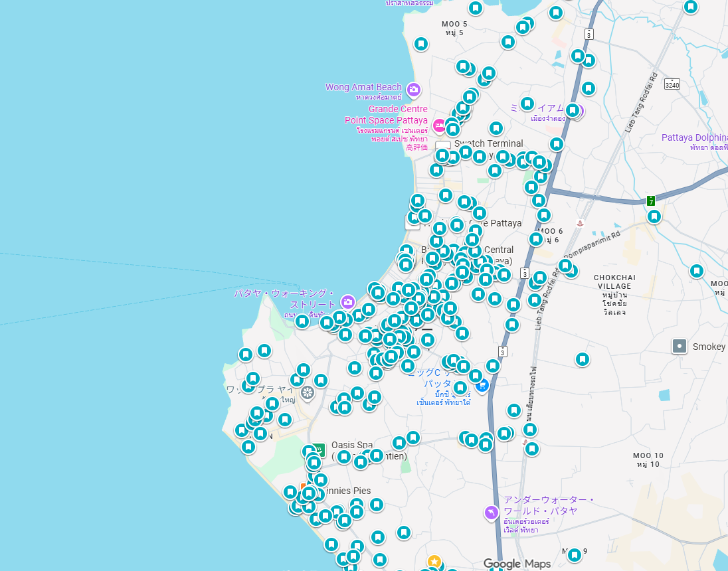
Task: Click the gray Wat Phra Yai temple pin
Action: (x=307, y=393)
